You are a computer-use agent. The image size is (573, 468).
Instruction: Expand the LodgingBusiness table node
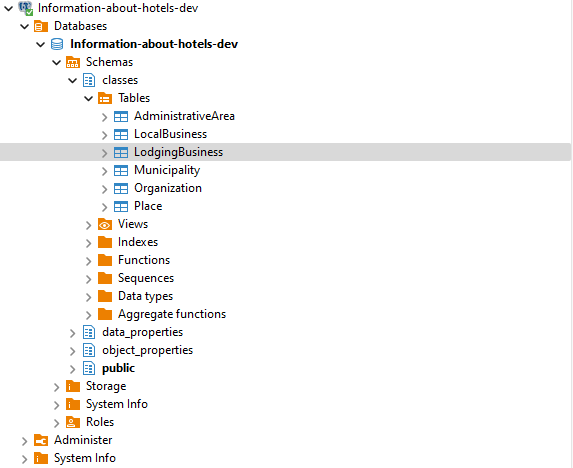click(x=105, y=153)
